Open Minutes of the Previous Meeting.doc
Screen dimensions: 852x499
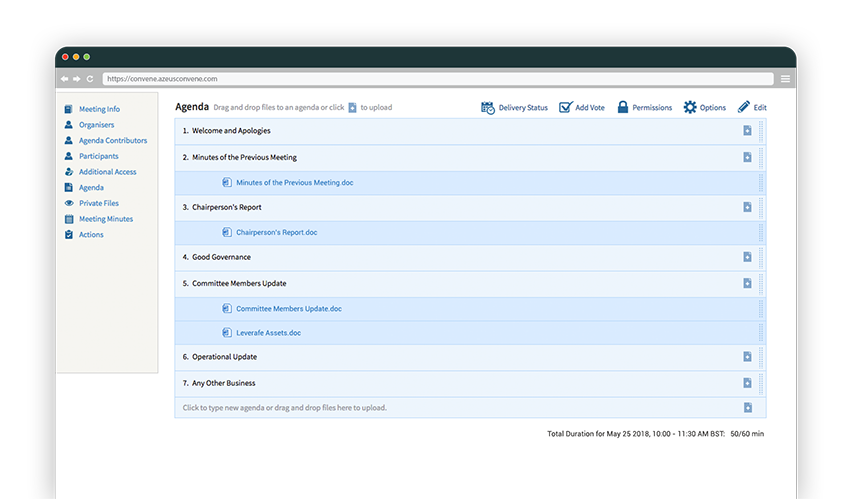[295, 183]
